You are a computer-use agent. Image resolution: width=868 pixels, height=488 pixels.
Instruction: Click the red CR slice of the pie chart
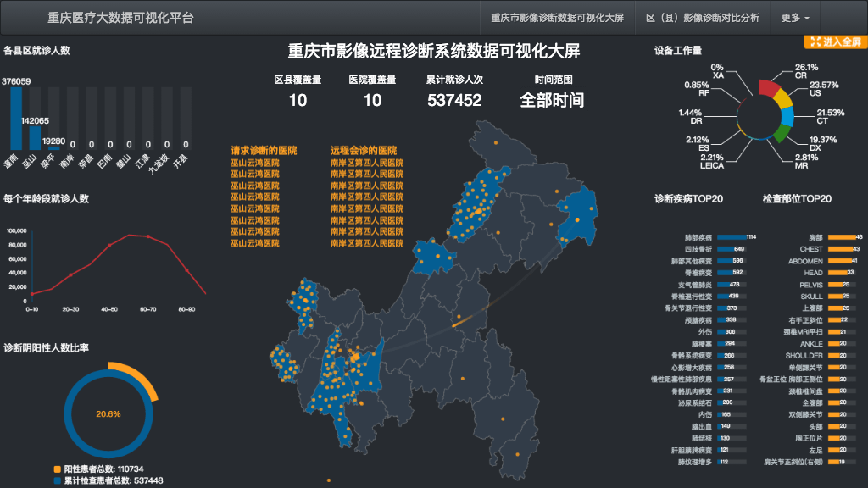tap(769, 86)
